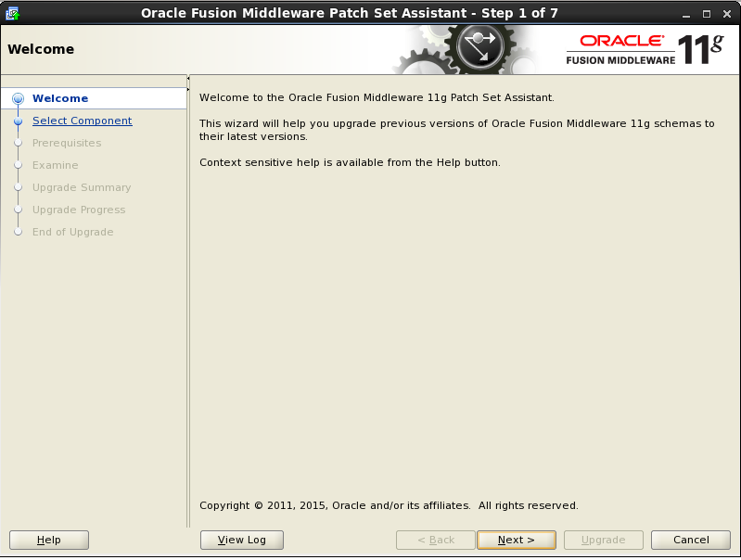The height and width of the screenshot is (560, 741).
Task: Click the End of Upgrade step bullet
Action: (x=18, y=232)
